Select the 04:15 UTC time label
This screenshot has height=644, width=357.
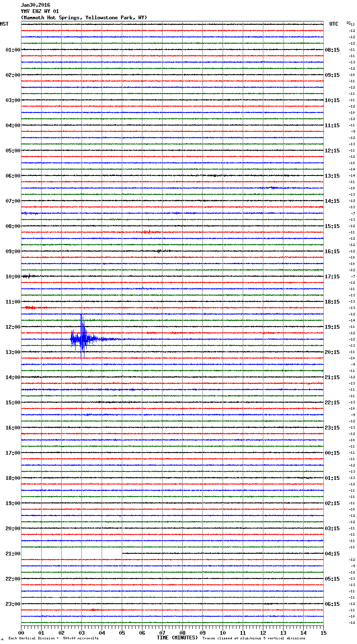tap(332, 554)
